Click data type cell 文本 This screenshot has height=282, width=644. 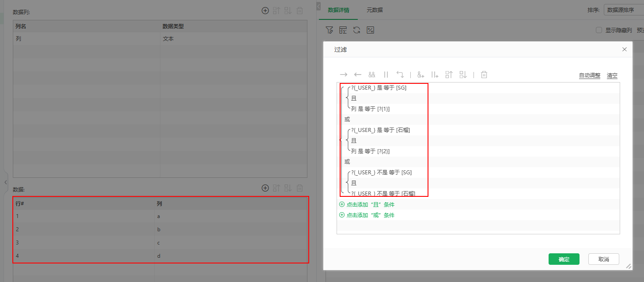coord(234,39)
